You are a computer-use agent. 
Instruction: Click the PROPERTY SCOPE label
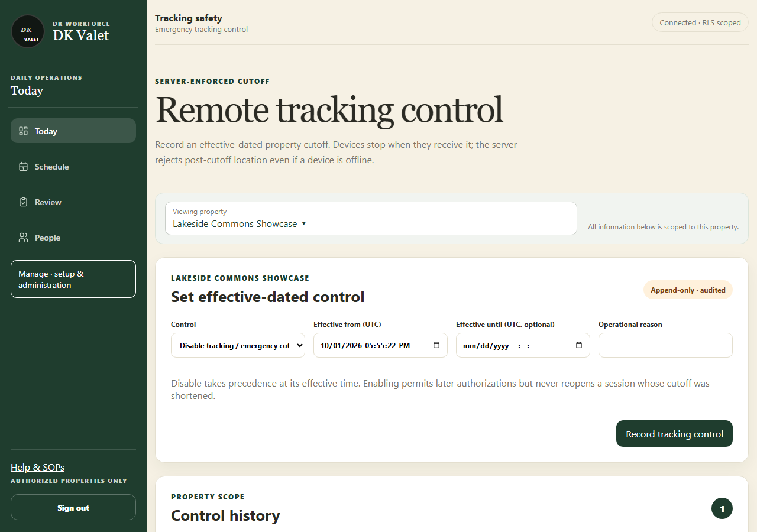(x=208, y=497)
